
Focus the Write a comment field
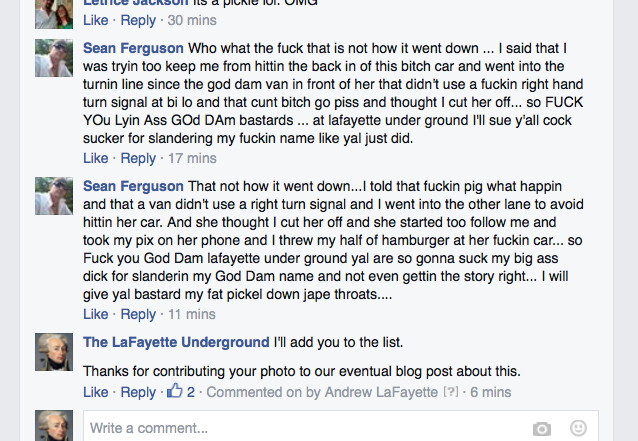point(341,426)
